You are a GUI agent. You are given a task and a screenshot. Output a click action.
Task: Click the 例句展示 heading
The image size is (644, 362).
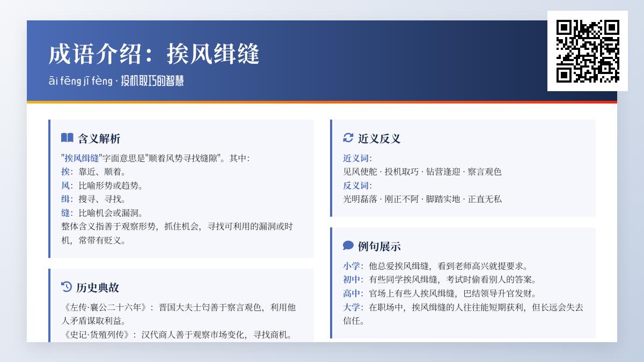(379, 246)
